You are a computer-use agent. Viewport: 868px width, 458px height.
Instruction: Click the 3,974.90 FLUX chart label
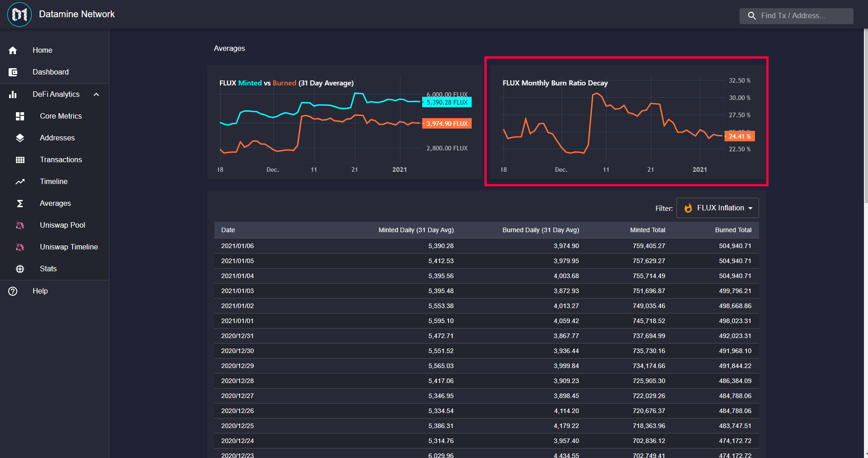click(447, 124)
